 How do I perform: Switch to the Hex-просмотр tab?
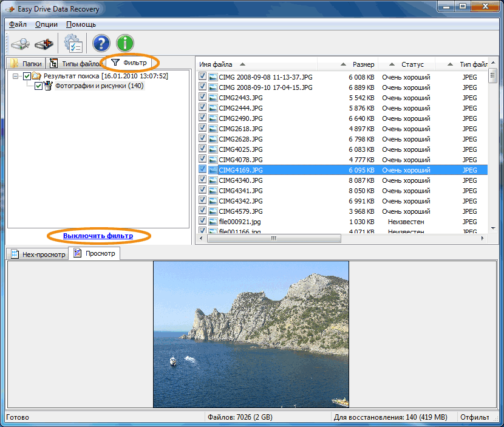tap(38, 254)
